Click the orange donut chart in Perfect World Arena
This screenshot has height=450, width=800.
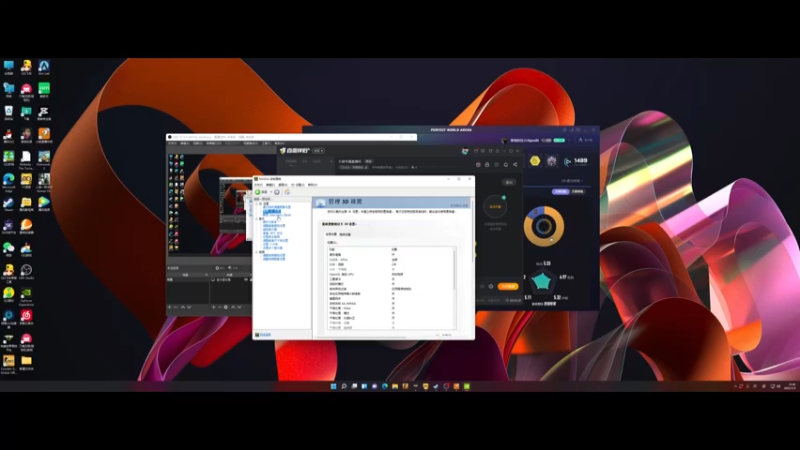tap(544, 226)
